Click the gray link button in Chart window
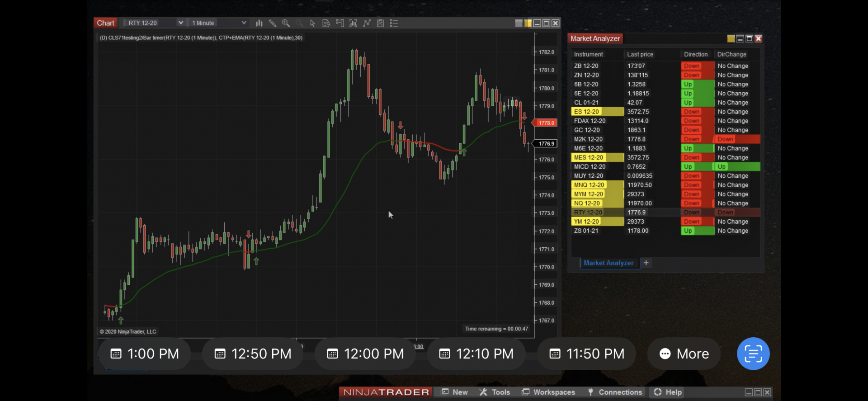This screenshot has height=401, width=868. 519,23
